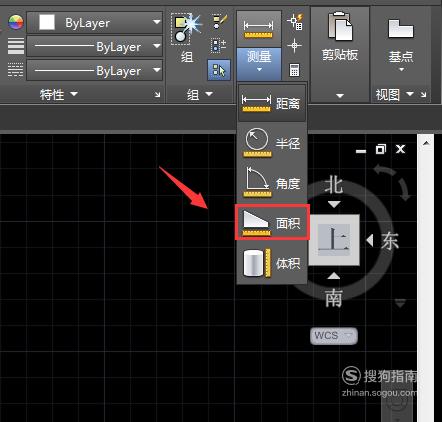Screen dimensions: 442x422
Task: Pick the 角度 angle measure tool
Action: click(x=272, y=183)
